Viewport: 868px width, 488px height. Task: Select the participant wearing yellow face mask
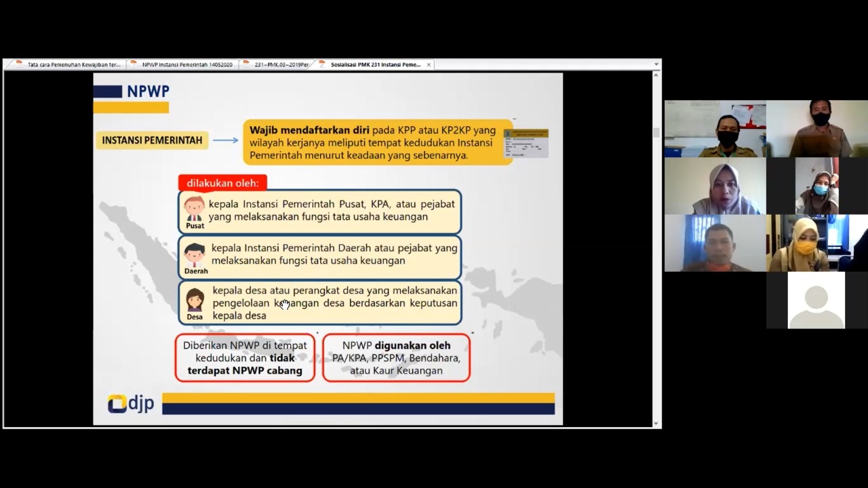(x=804, y=244)
